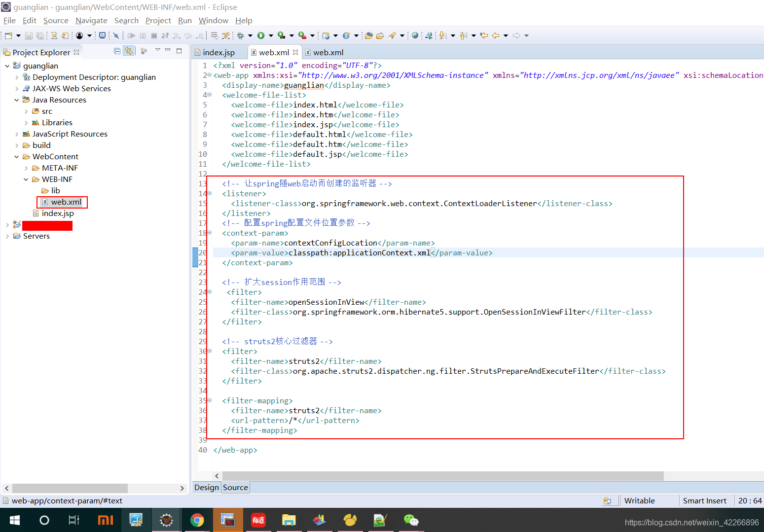Open the Windows Start menu
764x532 pixels.
click(x=15, y=520)
